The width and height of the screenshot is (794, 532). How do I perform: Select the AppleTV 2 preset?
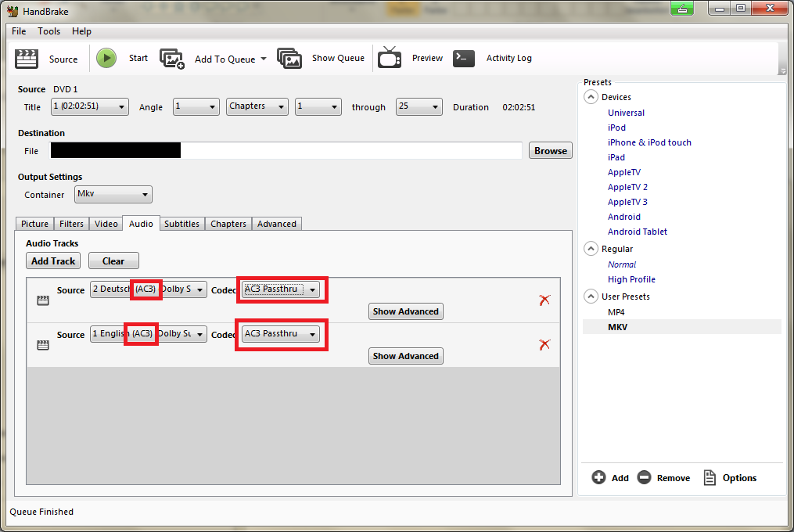point(627,187)
